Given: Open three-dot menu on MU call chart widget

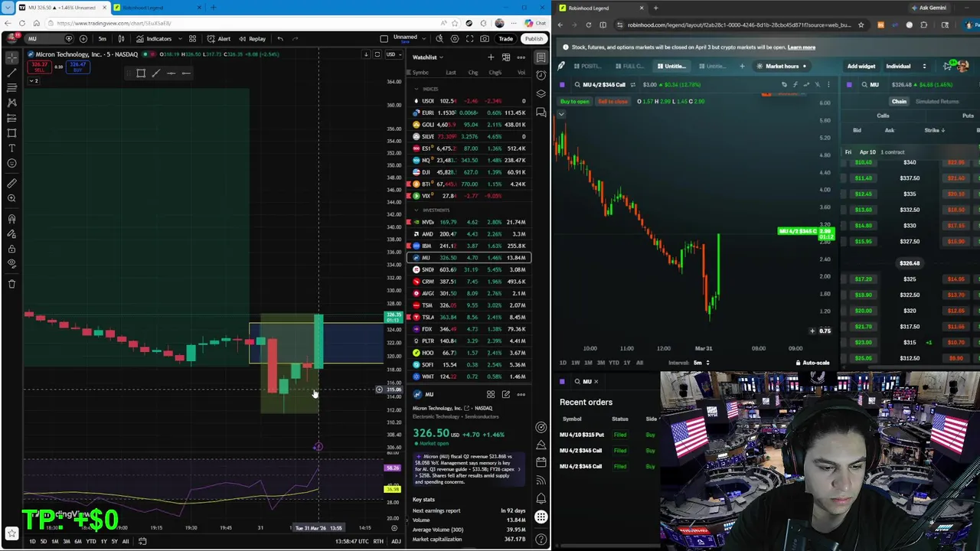Looking at the screenshot, I should (828, 84).
